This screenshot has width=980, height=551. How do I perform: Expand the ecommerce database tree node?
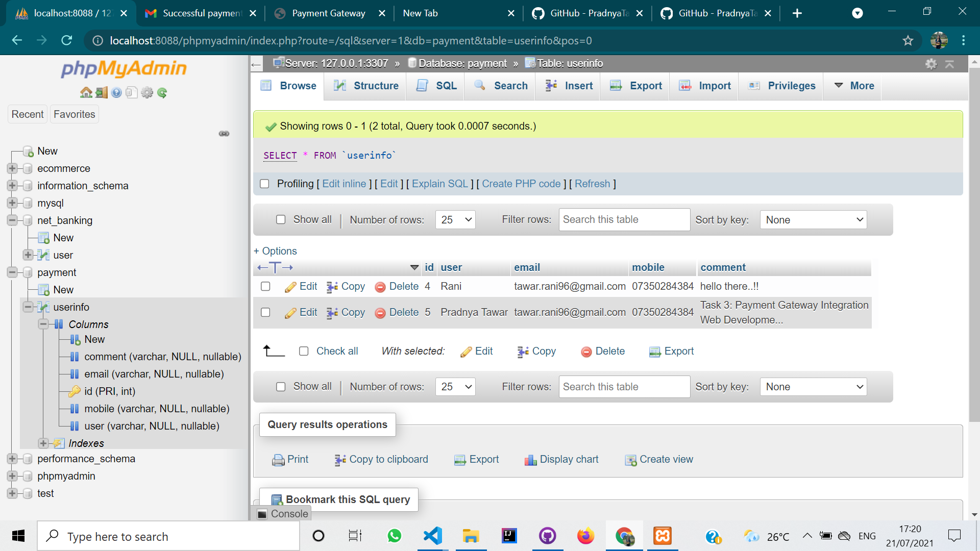(x=12, y=168)
